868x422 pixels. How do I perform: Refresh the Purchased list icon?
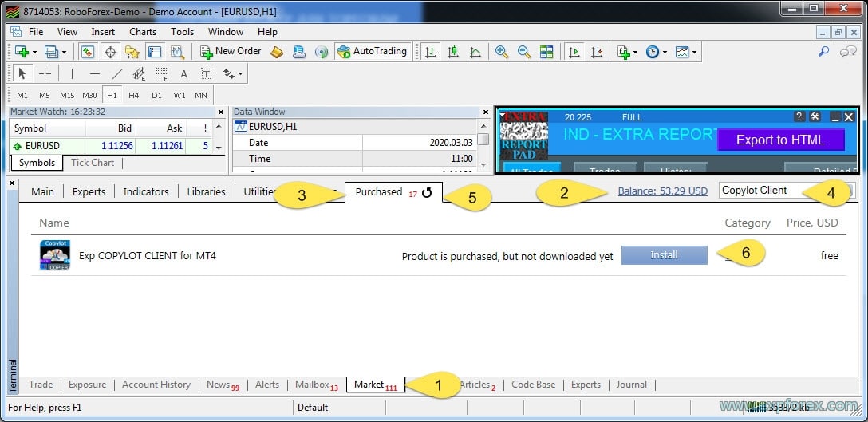click(427, 193)
